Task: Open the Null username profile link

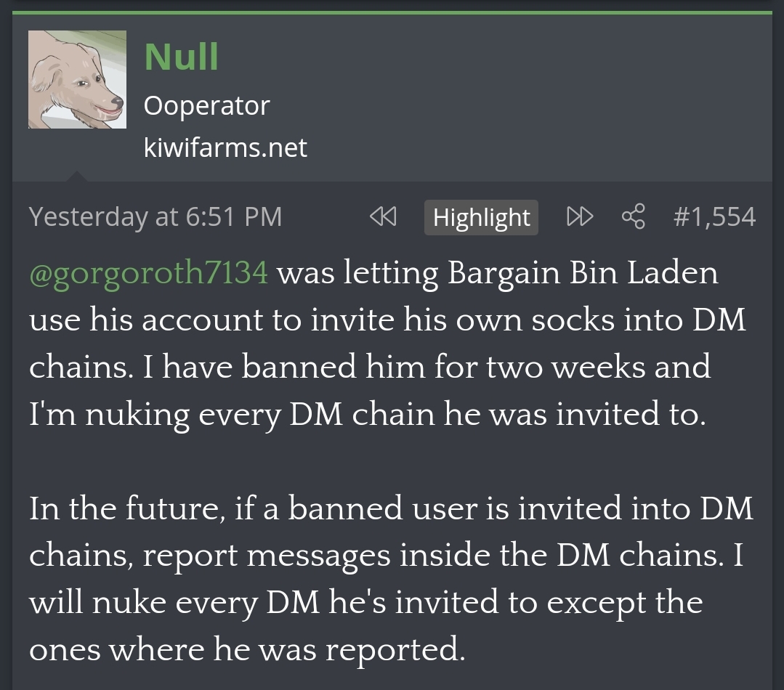Action: coord(181,56)
